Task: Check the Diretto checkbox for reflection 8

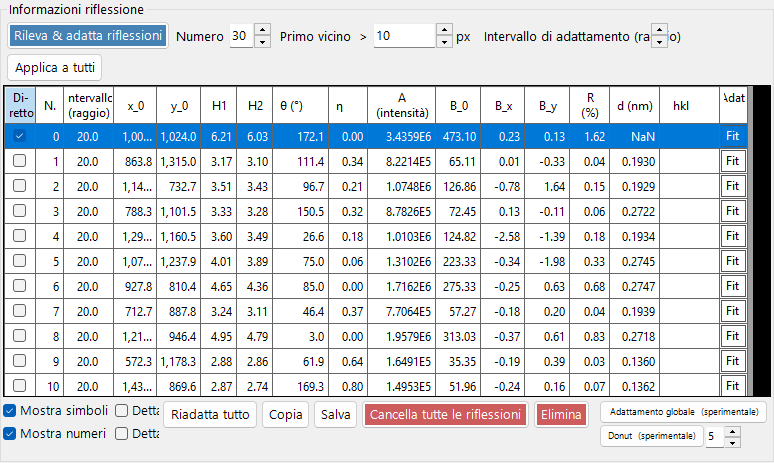Action: click(19, 336)
